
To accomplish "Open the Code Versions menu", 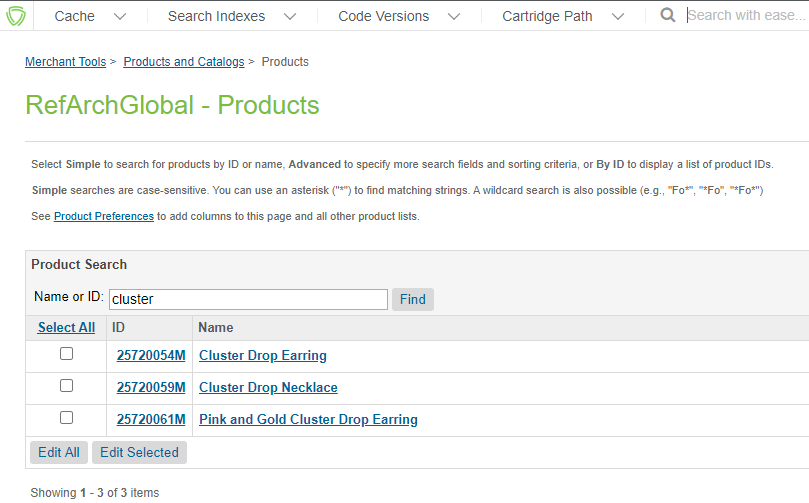I will [383, 16].
